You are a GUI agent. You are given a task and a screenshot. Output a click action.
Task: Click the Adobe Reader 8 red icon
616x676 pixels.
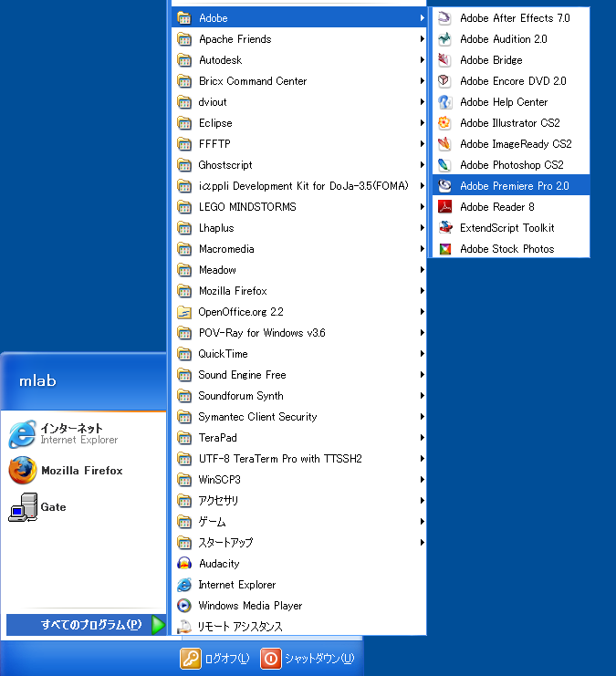pyautogui.click(x=444, y=207)
